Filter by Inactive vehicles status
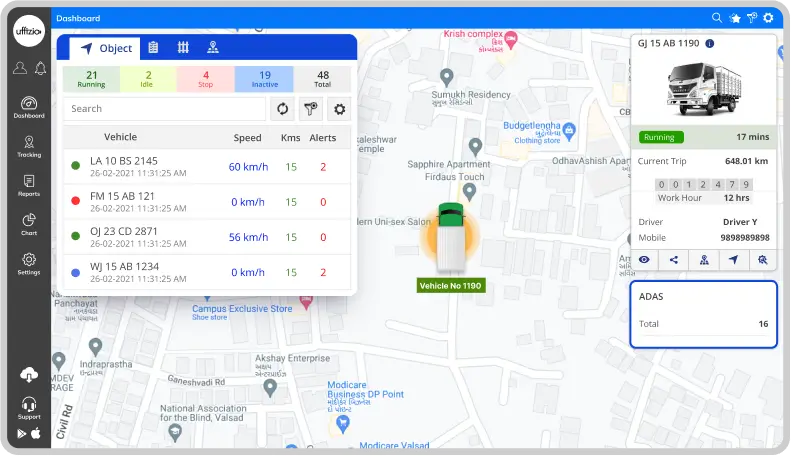Image resolution: width=791 pixels, height=456 pixels. (264, 79)
